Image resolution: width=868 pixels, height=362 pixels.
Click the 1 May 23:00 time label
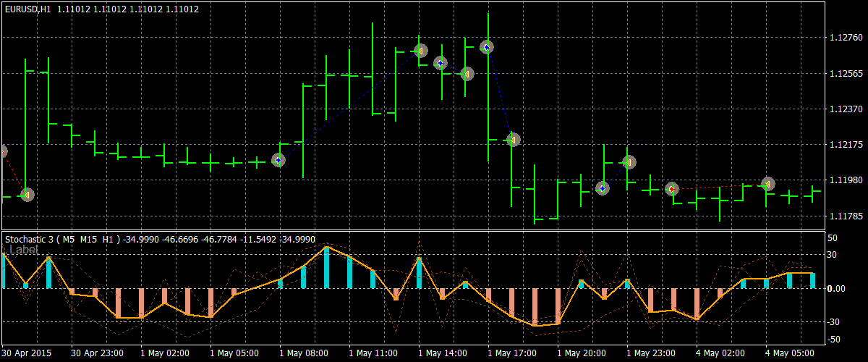651,353
